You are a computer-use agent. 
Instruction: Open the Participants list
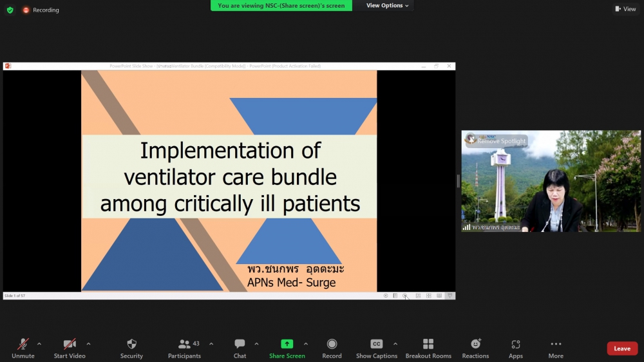184,348
